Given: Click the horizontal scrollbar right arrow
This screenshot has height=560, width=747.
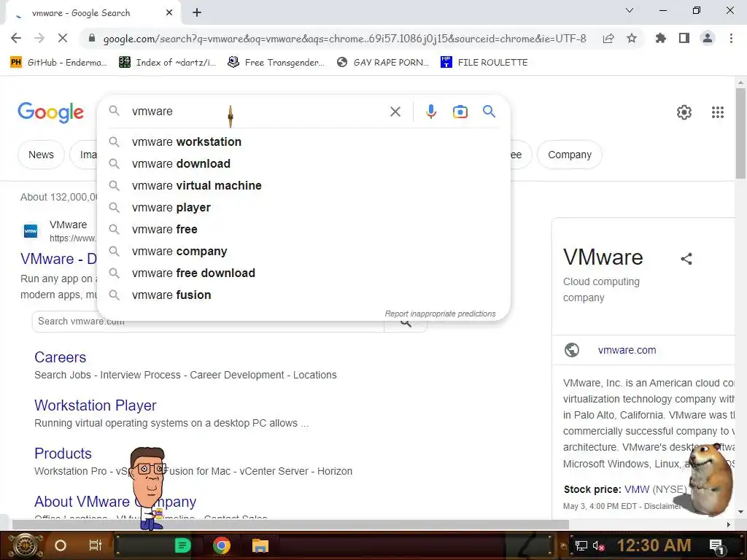Looking at the screenshot, I should tap(729, 524).
